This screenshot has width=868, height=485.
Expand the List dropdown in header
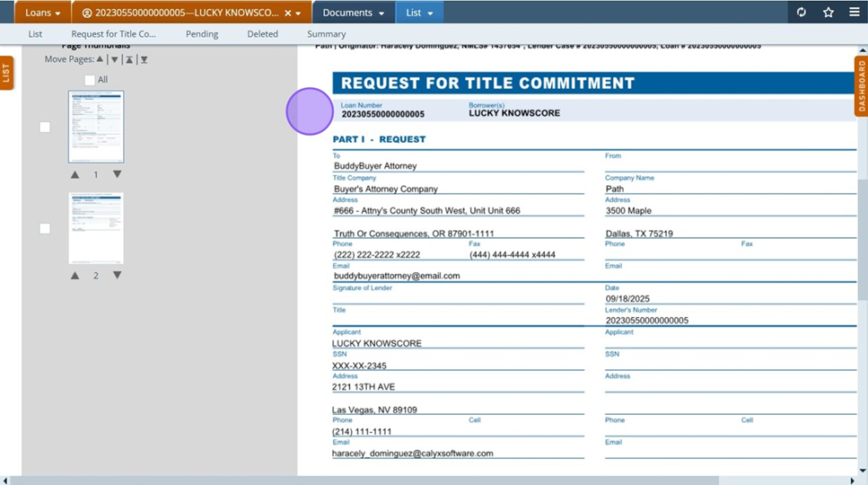[419, 13]
